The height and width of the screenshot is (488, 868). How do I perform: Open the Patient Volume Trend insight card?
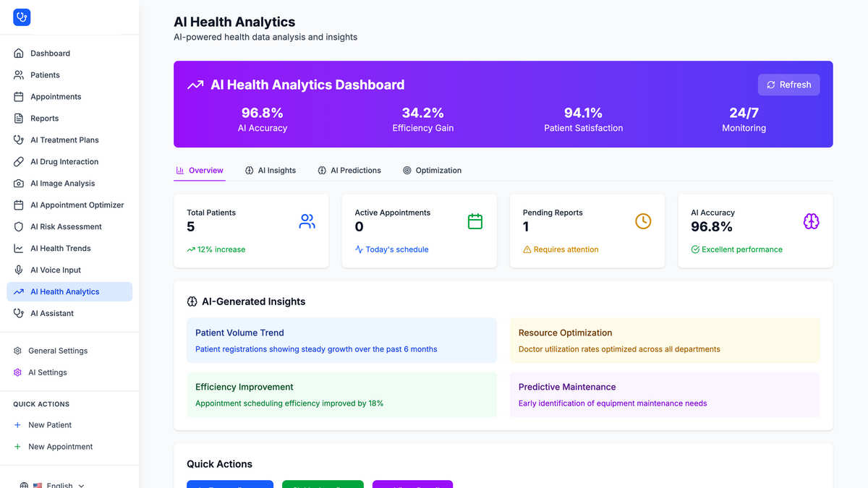(x=341, y=341)
